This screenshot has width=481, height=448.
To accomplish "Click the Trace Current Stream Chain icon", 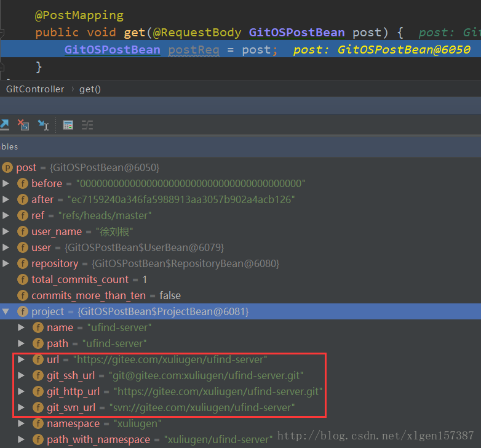I will tap(87, 125).
